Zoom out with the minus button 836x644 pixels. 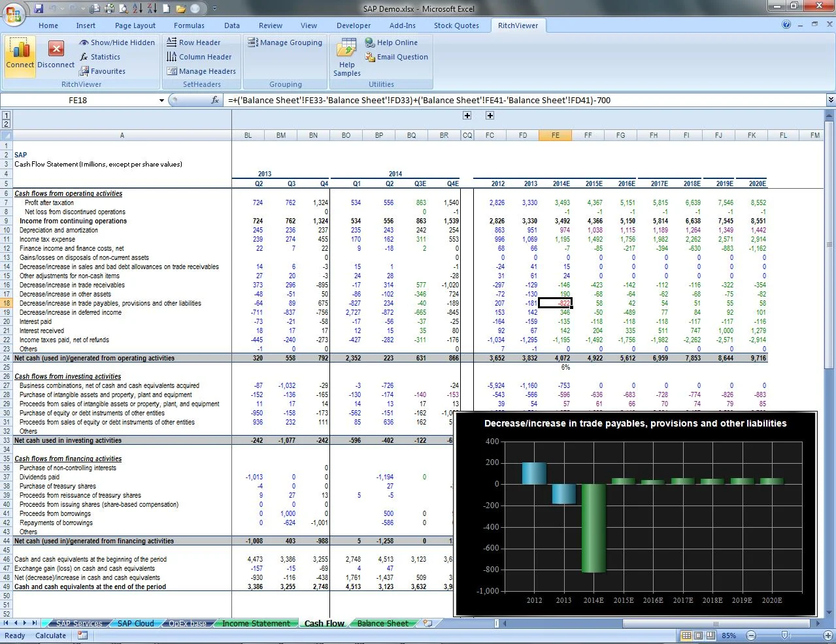pyautogui.click(x=751, y=636)
